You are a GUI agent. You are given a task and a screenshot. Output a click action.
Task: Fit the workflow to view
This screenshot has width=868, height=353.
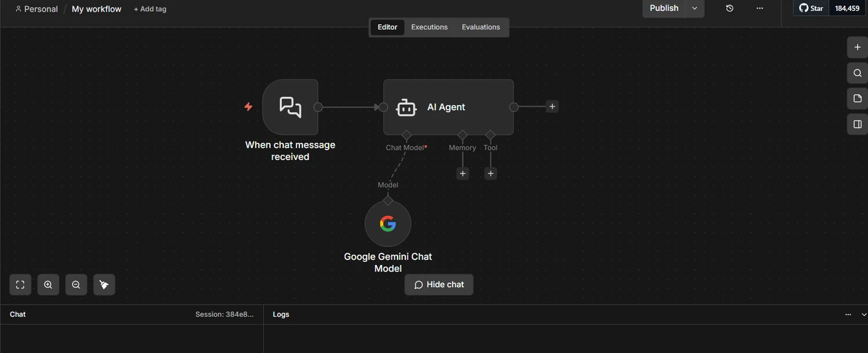click(20, 285)
